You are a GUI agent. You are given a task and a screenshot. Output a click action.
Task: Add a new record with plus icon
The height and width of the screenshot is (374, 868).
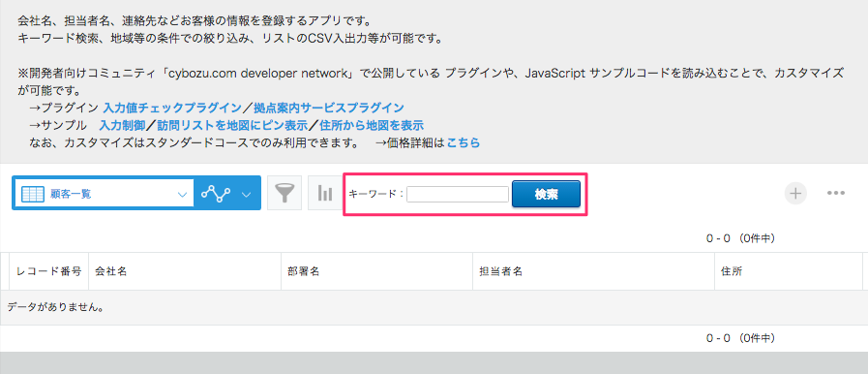coord(795,194)
